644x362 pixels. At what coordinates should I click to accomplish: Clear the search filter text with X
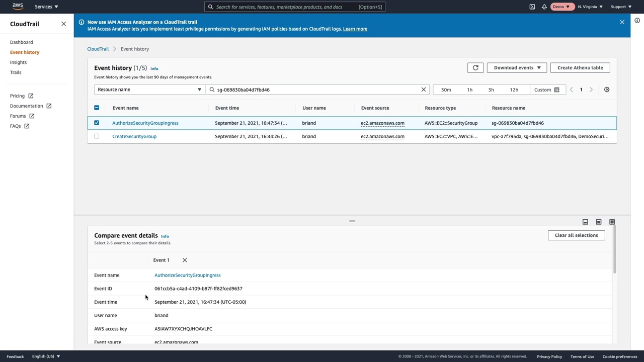[424, 89]
